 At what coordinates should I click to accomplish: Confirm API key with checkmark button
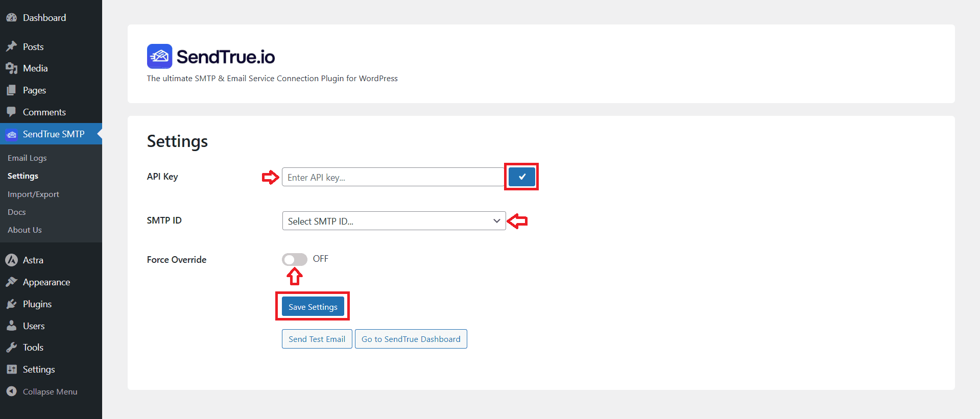point(522,177)
